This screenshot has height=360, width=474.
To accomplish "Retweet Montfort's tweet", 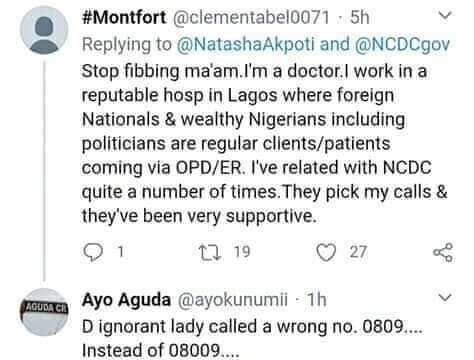I will pos(210,252).
